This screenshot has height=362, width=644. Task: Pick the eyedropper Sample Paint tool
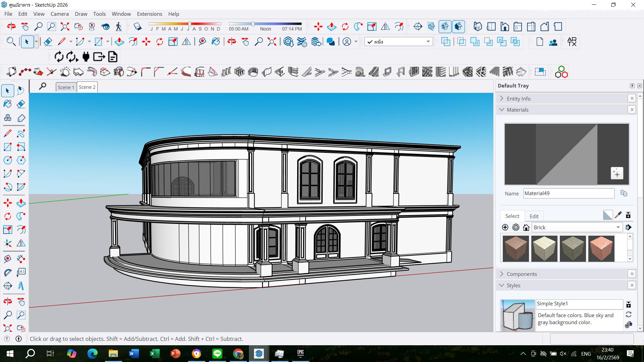click(618, 215)
